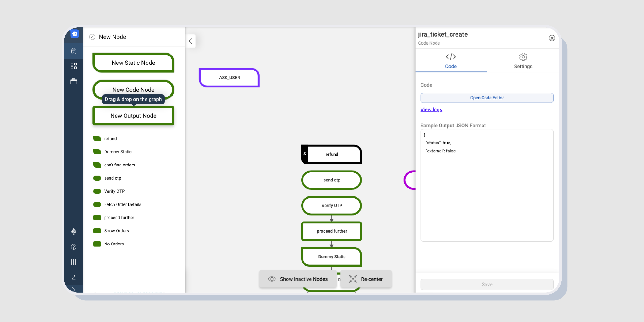
Task: Close the jira_ticket_create panel
Action: (552, 38)
